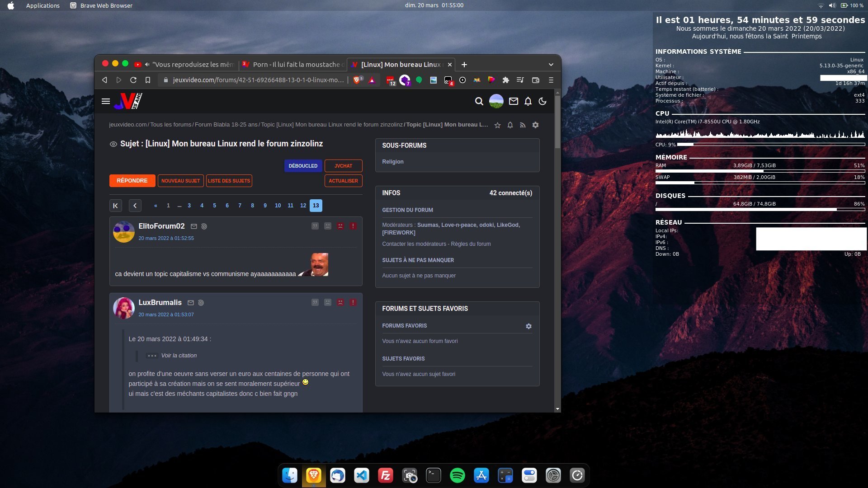
Task: Go to page 12 of the topic
Action: coord(303,206)
